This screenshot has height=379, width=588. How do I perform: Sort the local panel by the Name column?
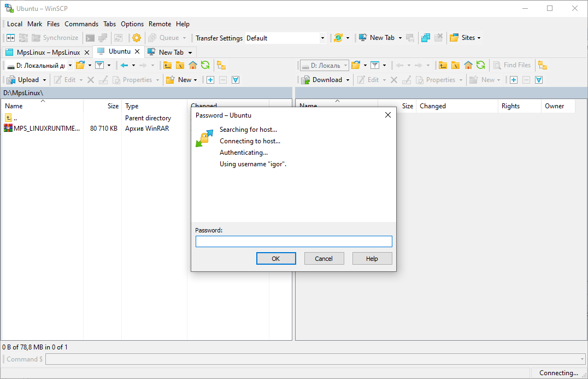click(x=43, y=106)
